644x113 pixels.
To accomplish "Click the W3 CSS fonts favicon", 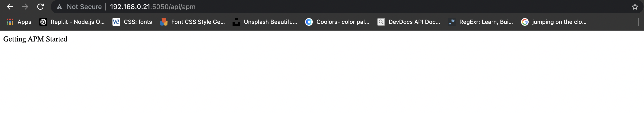I will pos(116,22).
